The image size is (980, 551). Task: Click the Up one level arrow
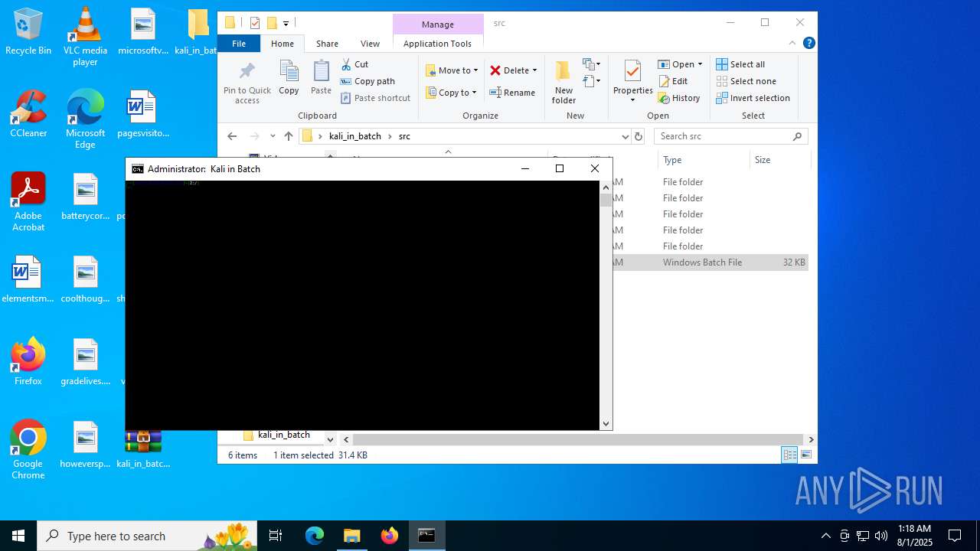click(288, 136)
